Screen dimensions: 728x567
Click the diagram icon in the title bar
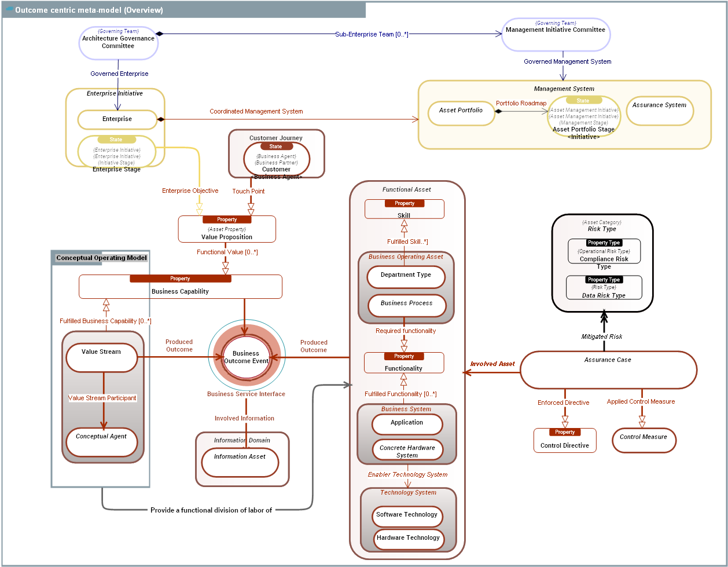pos(9,9)
